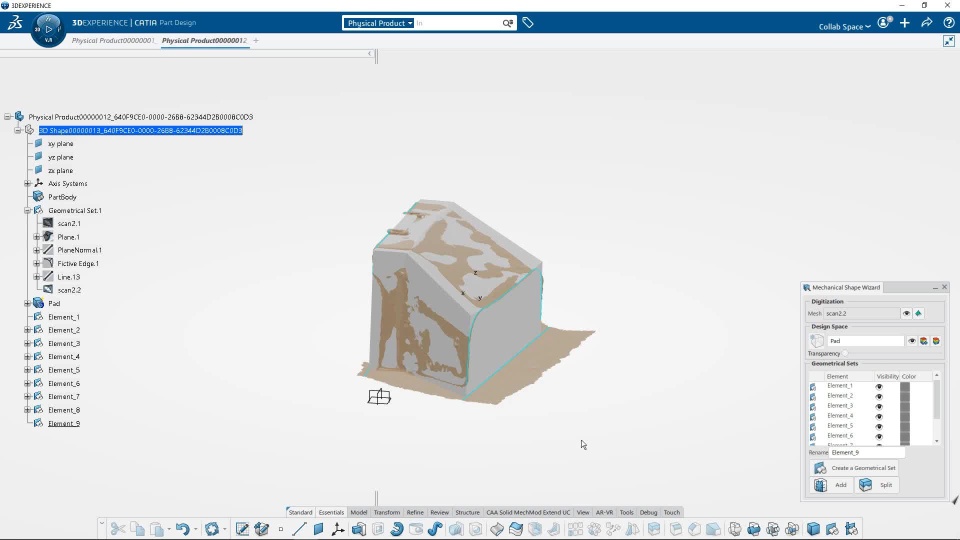Switch to first Physical Product0000001 document tab

click(x=113, y=40)
